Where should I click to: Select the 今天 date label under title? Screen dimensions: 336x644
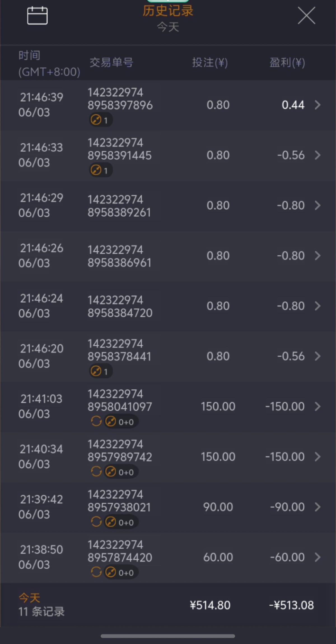click(x=168, y=27)
